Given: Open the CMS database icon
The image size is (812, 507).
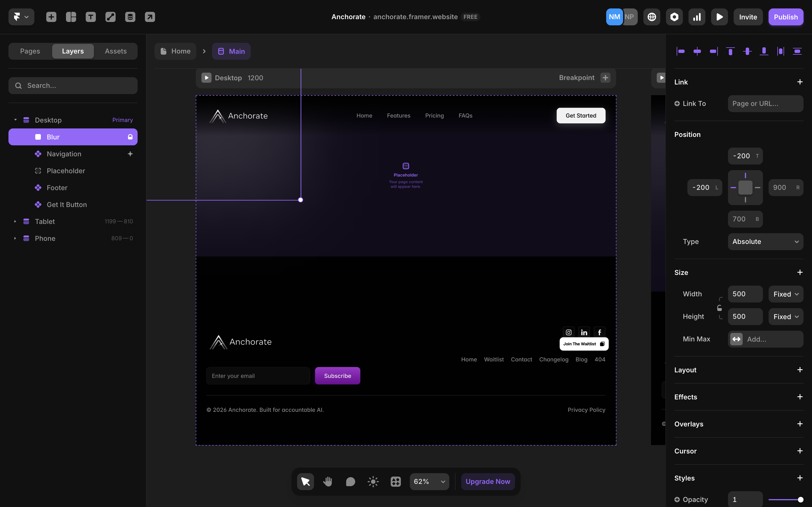Looking at the screenshot, I should 130,17.
